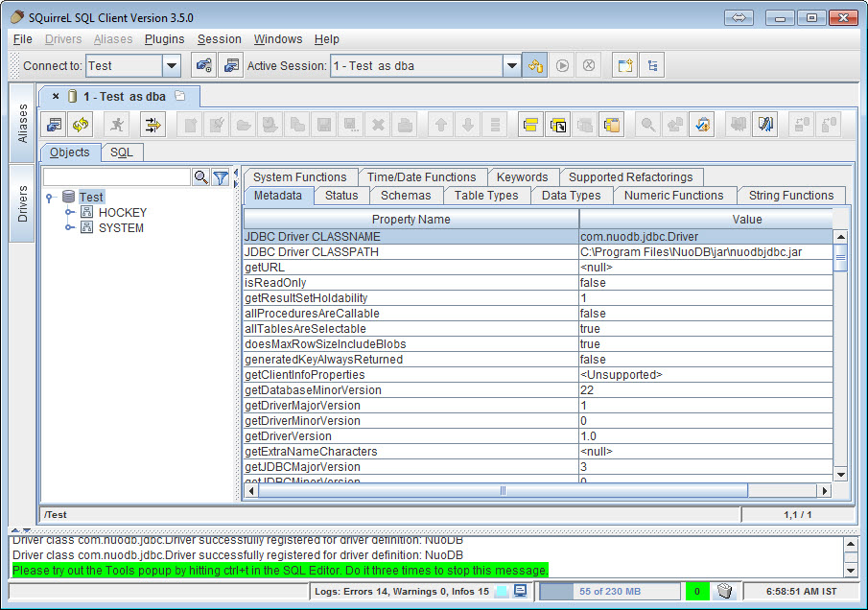Open the Plugins menu
The image size is (868, 610).
coord(164,39)
